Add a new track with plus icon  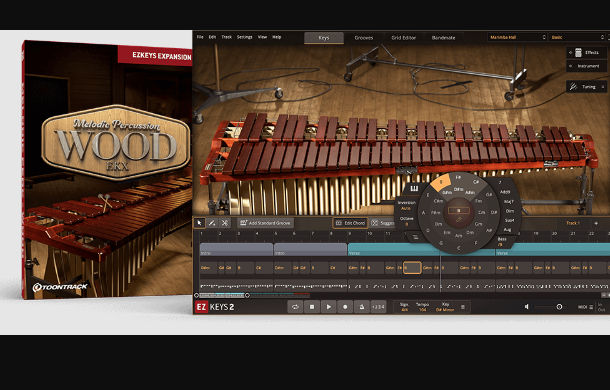[x=596, y=223]
